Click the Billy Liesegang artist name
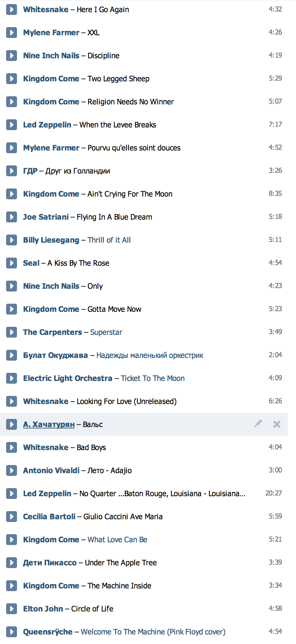 tap(51, 240)
